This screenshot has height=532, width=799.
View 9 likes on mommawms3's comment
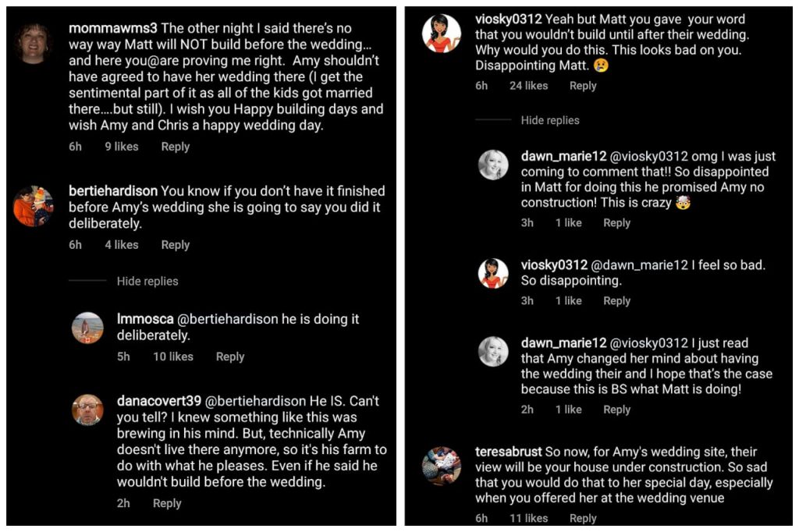coord(121,147)
